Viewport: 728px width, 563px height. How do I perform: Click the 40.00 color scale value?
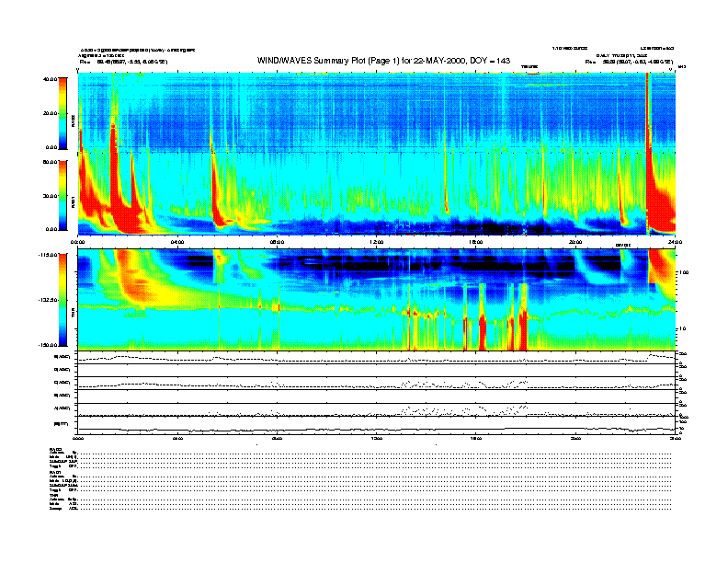(x=48, y=79)
